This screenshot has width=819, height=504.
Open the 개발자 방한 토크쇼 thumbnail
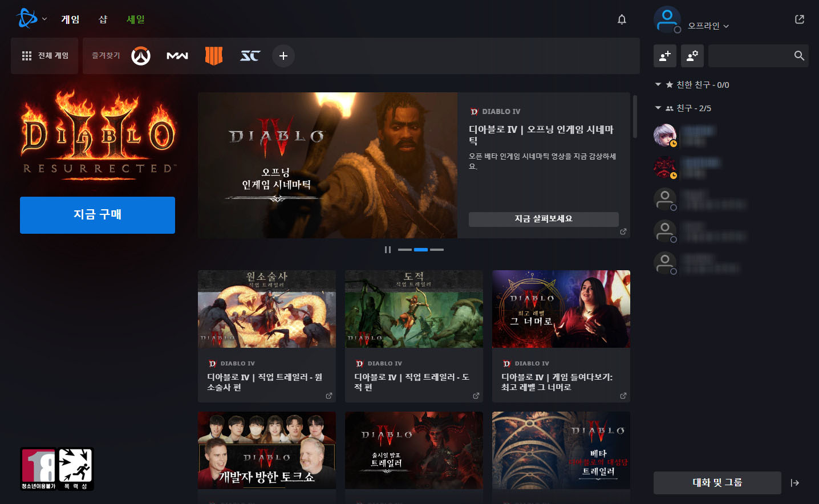click(x=267, y=450)
